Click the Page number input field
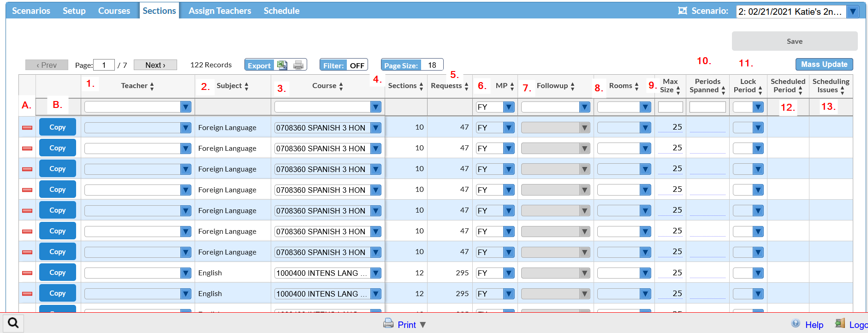 [104, 65]
